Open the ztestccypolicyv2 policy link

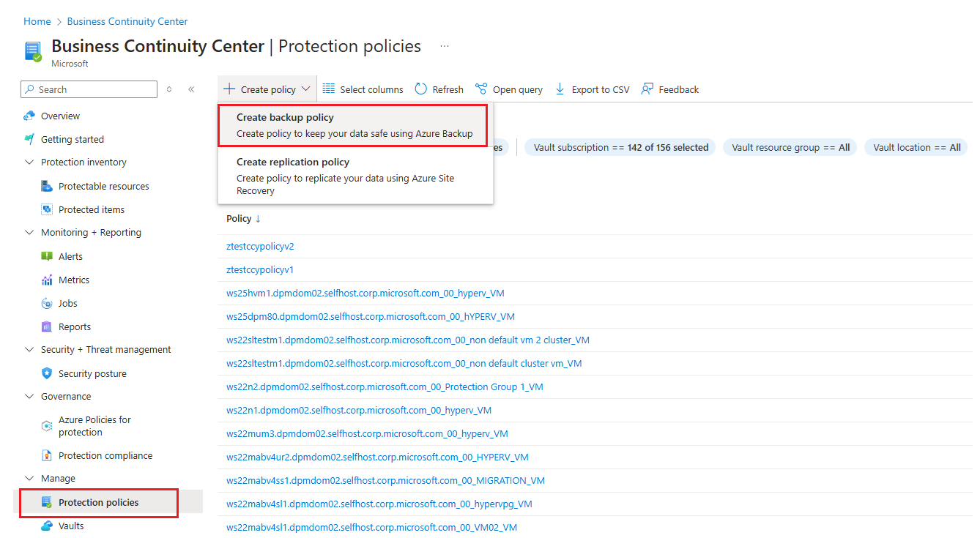click(260, 247)
